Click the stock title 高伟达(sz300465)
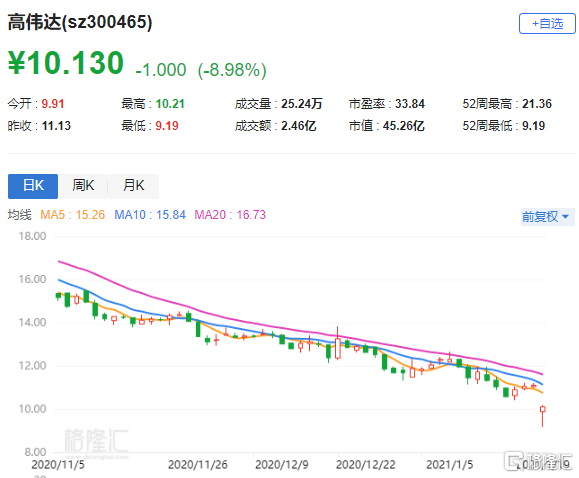579x478 pixels. 80,22
